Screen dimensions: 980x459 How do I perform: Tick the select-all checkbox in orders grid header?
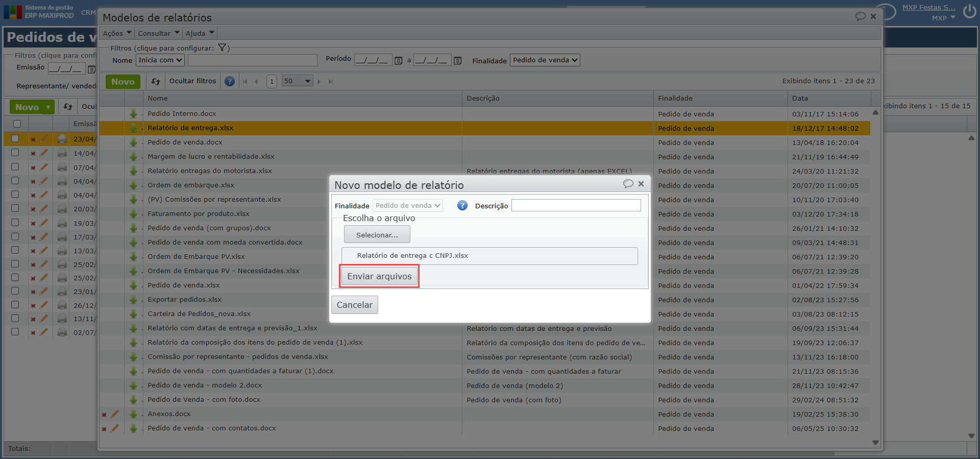pyautogui.click(x=17, y=124)
